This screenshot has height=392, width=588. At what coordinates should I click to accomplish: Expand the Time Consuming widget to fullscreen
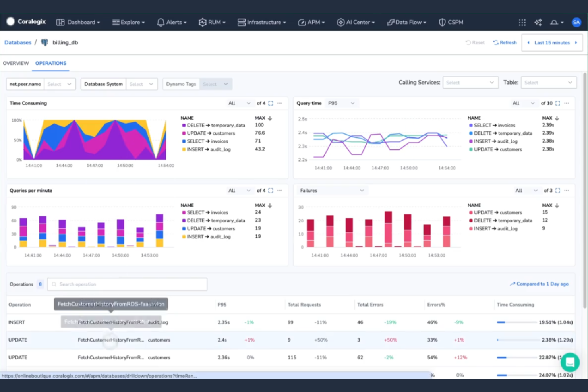(x=271, y=103)
